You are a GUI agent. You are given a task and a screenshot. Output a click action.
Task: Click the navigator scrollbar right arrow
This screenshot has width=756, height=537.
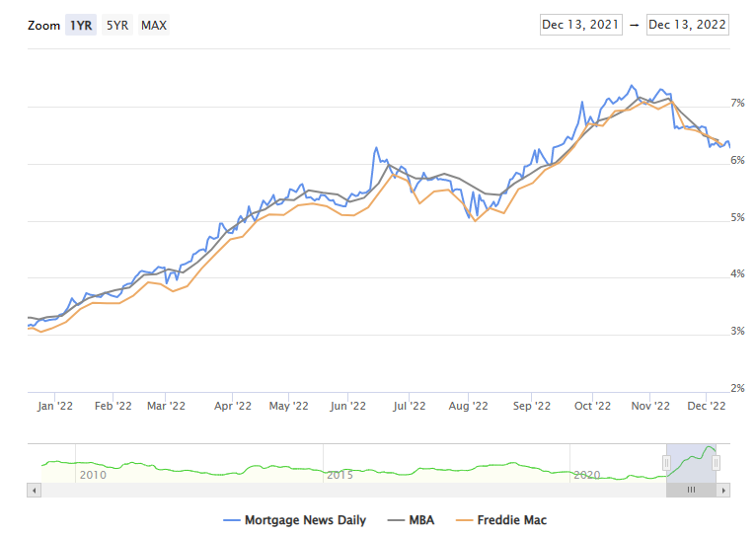tap(723, 491)
